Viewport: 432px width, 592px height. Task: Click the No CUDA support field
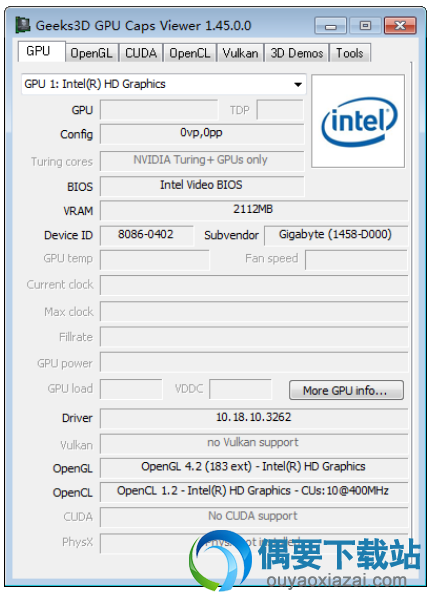tap(254, 517)
